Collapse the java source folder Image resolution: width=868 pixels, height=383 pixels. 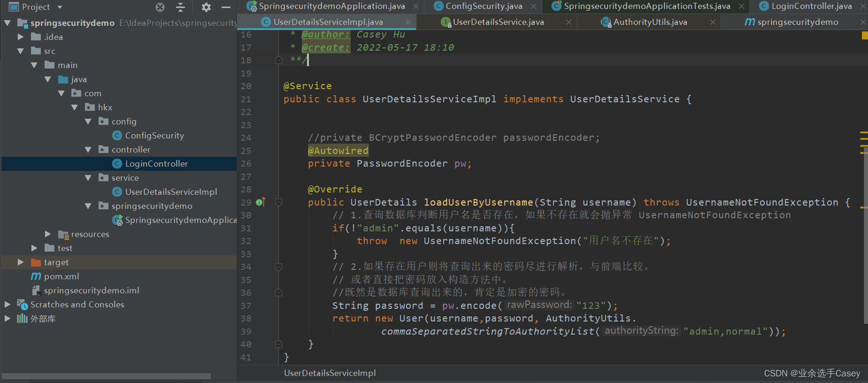click(x=48, y=79)
